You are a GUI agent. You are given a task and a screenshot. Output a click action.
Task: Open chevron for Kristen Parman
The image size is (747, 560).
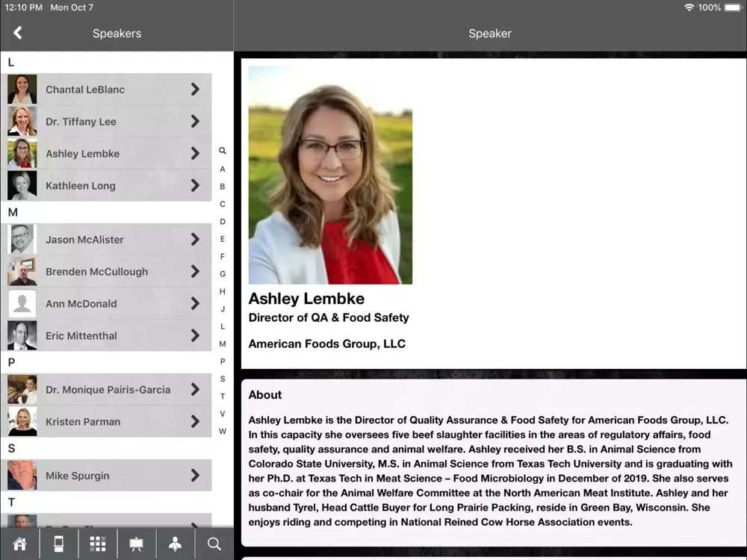195,421
